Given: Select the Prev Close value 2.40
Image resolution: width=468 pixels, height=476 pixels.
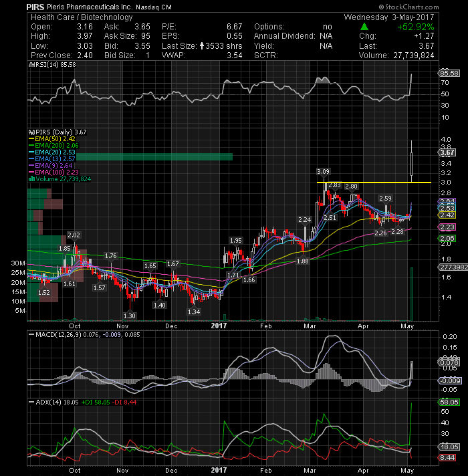Looking at the screenshot, I should pos(85,55).
